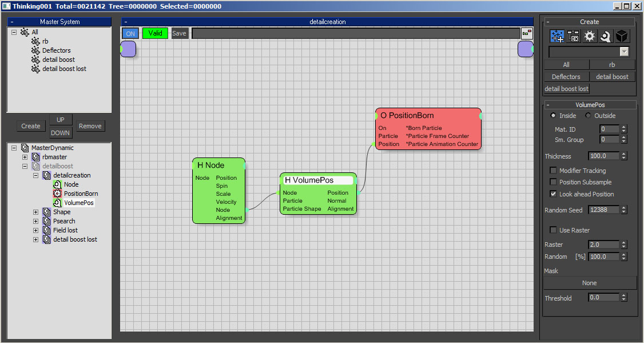The image size is (644, 343).
Task: Click the Field lost dynamic set icon
Action: point(46,230)
